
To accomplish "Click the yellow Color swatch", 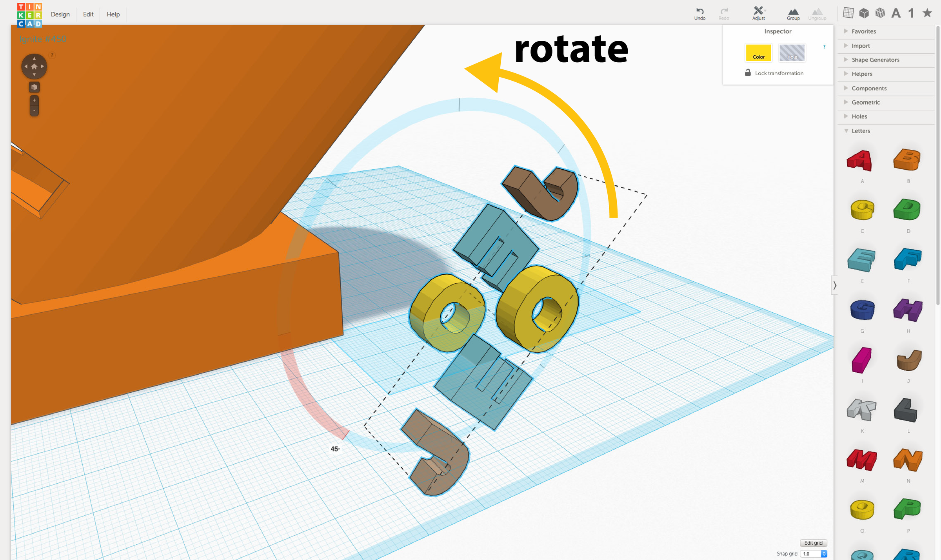I will click(x=758, y=53).
